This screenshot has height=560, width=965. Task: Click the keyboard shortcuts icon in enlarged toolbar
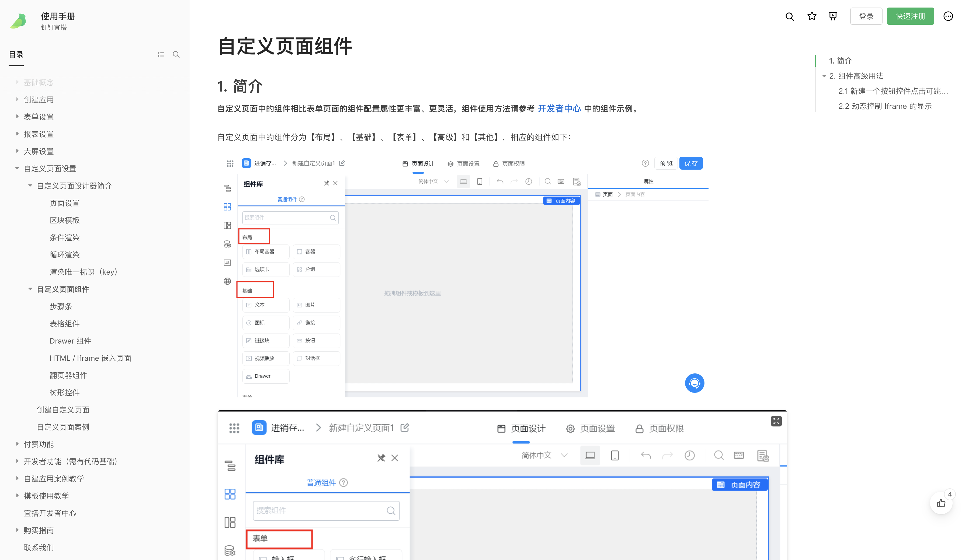(739, 456)
